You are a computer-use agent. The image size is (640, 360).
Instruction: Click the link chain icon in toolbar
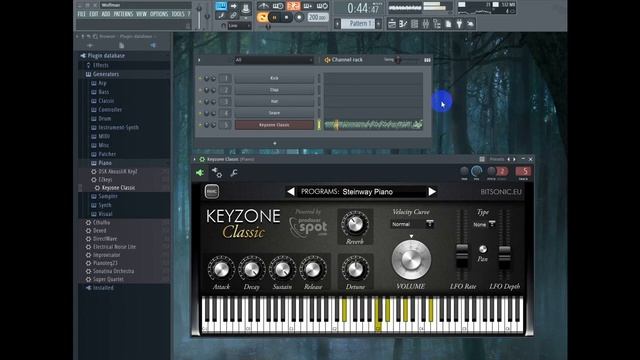pos(233,16)
